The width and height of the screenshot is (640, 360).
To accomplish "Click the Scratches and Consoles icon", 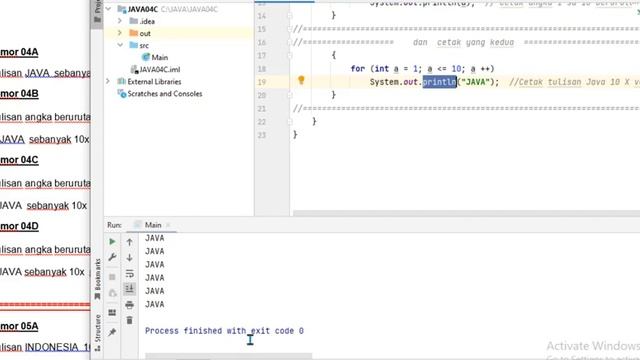I will [x=122, y=93].
